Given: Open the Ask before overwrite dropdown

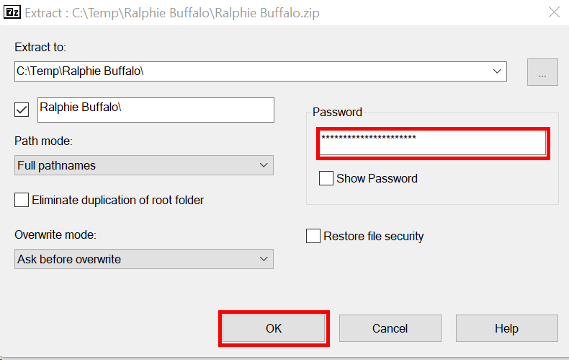Looking at the screenshot, I should 144,259.
